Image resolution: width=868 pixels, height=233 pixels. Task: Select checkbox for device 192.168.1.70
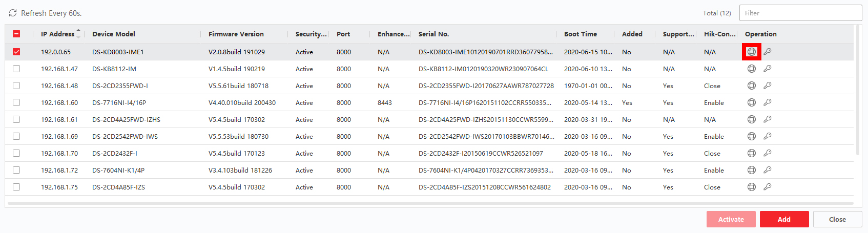pyautogui.click(x=16, y=153)
